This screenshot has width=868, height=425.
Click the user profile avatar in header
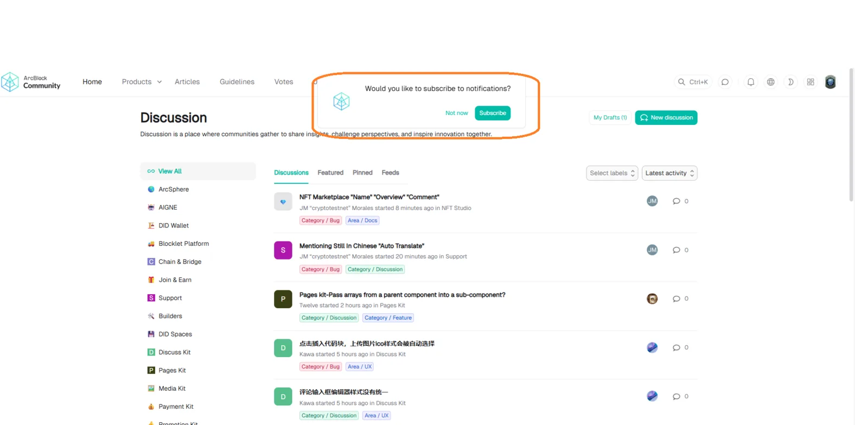point(830,82)
